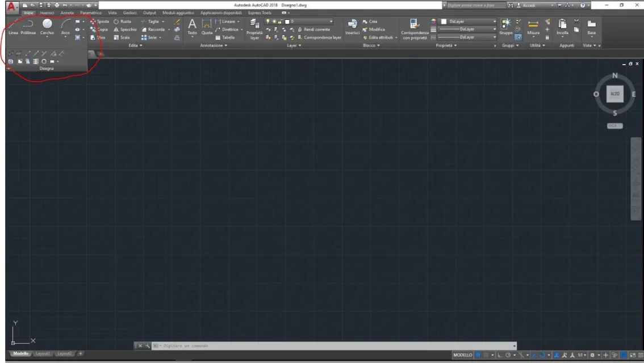Click the Crea block button
Screen dimensions: 644x363
pos(370,22)
